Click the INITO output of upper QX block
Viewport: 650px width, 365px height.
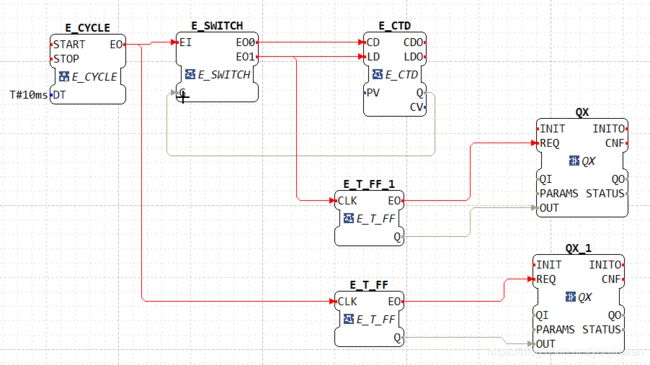point(609,129)
